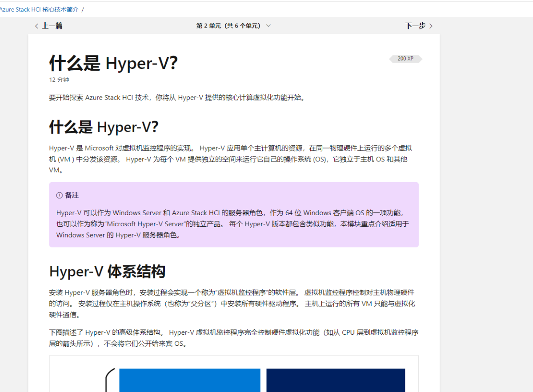The image size is (533, 392).
Task: Navigate back using the 上一篇 button
Action: pyautogui.click(x=51, y=26)
